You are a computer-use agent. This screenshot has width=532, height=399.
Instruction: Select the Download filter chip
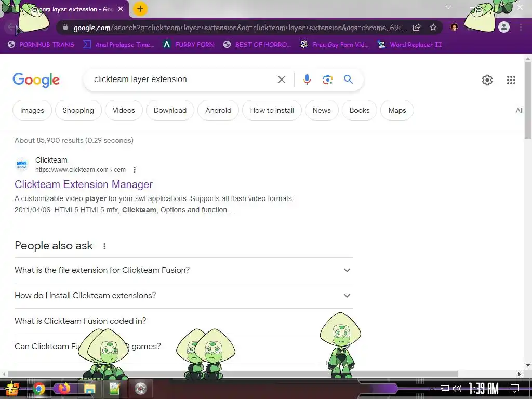pos(170,110)
